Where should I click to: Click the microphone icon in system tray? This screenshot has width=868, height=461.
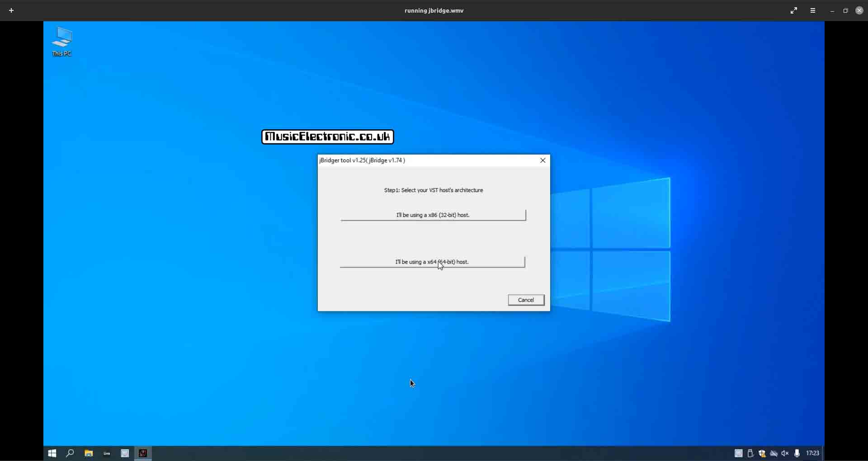pyautogui.click(x=797, y=453)
